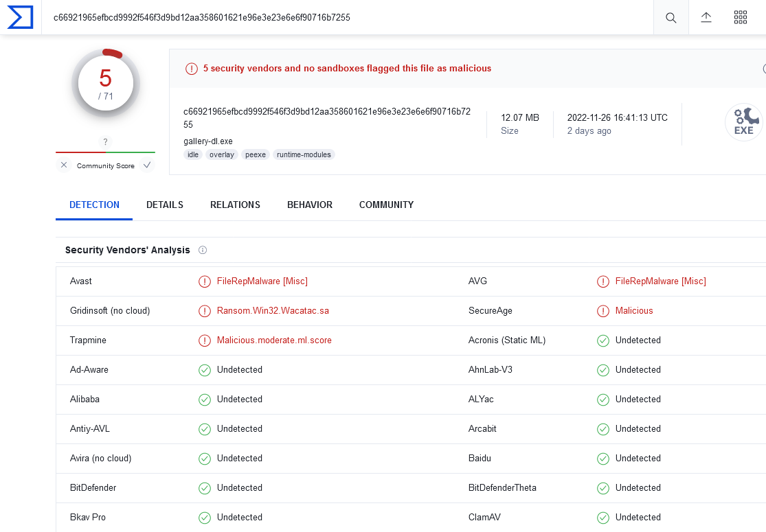The image size is (766, 532).
Task: Click the malicious warning icon in banner
Action: (x=192, y=69)
